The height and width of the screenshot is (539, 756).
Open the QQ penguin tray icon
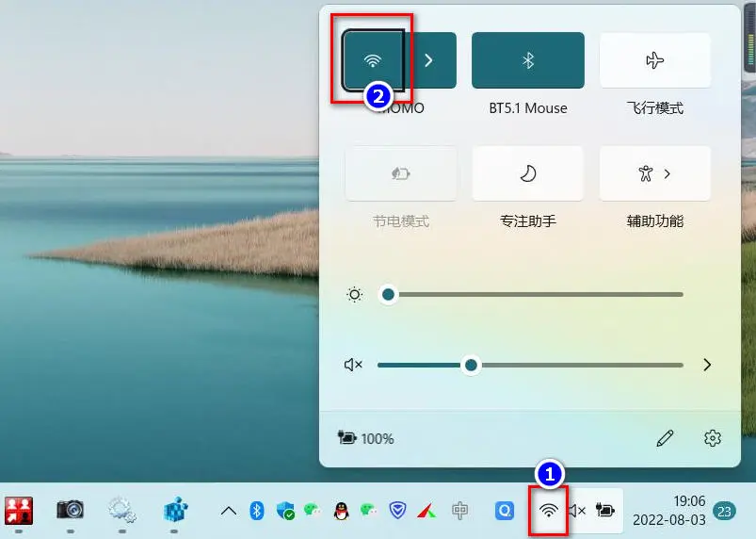(341, 511)
